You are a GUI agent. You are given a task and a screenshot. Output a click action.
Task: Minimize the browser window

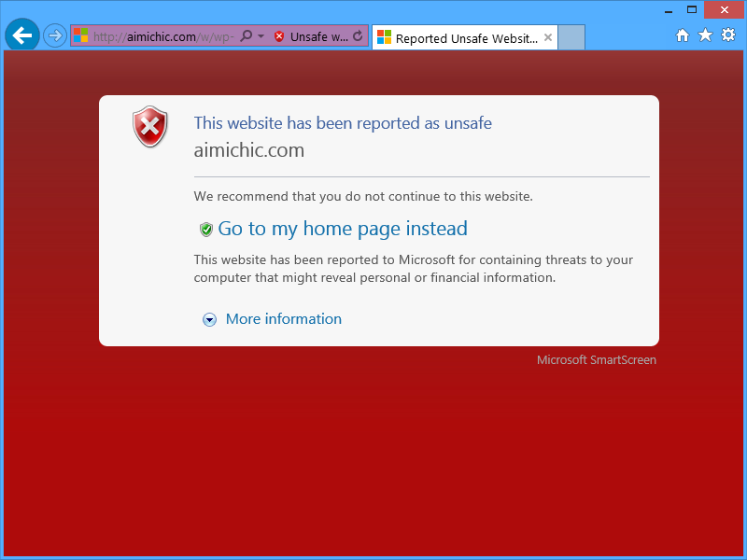pos(669,10)
